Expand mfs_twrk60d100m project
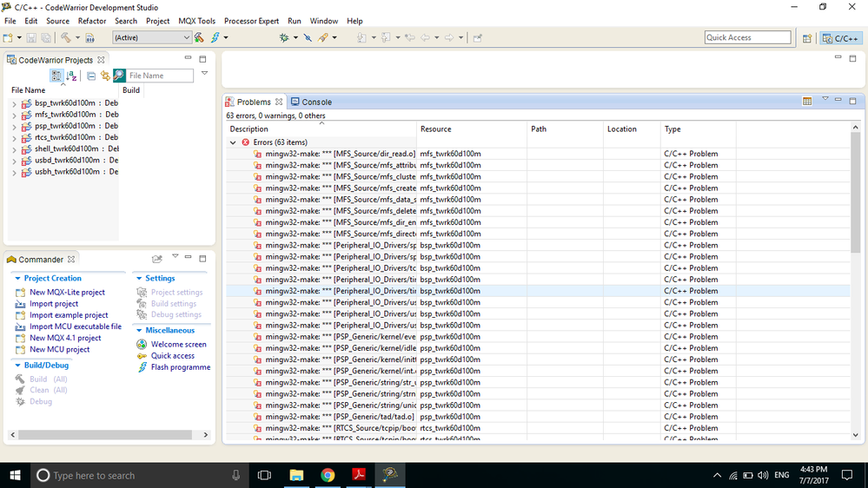This screenshot has width=868, height=488. point(14,115)
